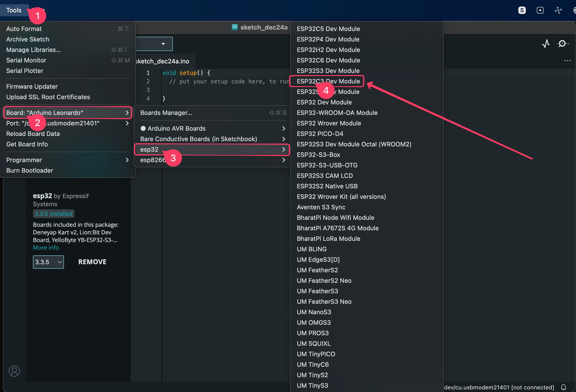Click the Get Board Info entry

(27, 144)
